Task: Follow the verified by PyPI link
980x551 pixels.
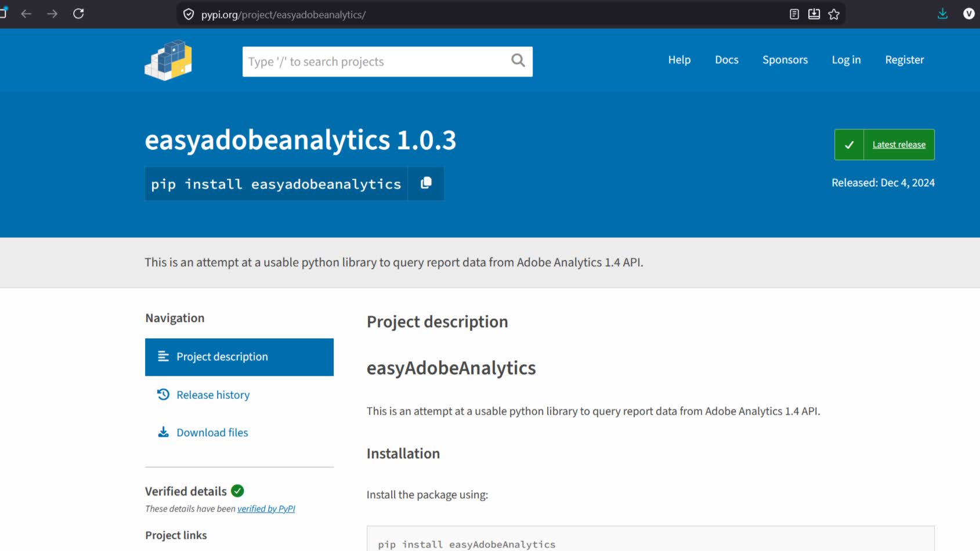Action: [x=266, y=509]
